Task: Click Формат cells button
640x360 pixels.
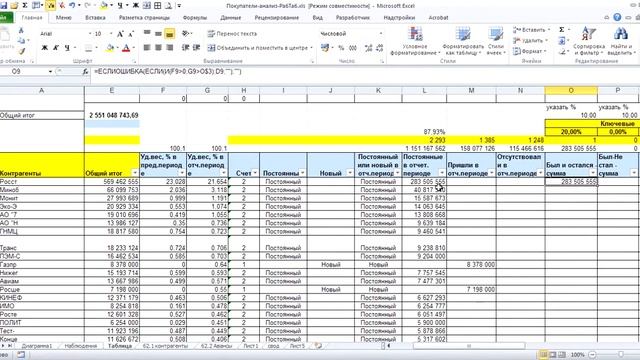Action: point(529,51)
